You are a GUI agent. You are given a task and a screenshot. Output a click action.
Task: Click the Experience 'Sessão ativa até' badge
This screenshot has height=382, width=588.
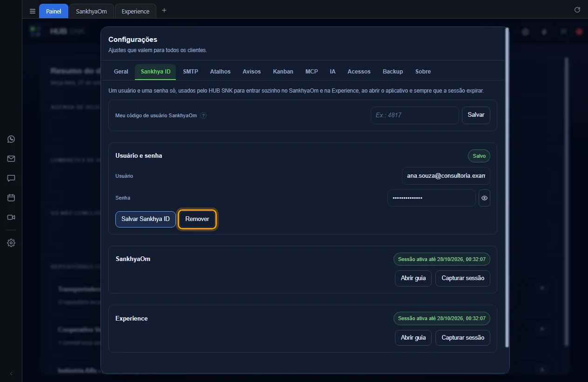click(442, 319)
